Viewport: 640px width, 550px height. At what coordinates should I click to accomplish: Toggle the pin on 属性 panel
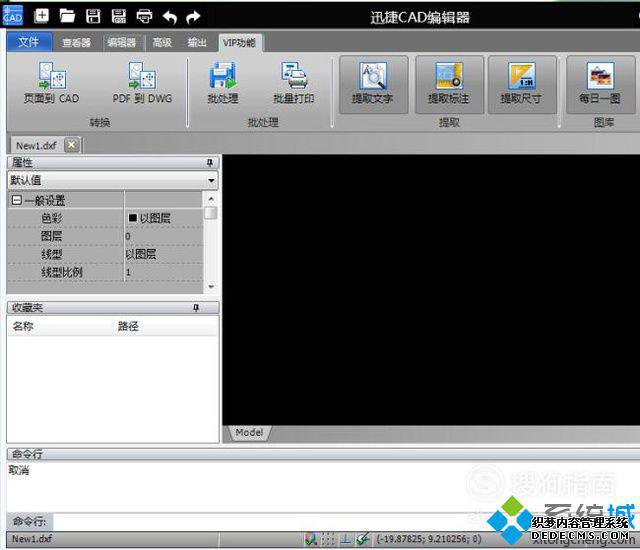(209, 163)
